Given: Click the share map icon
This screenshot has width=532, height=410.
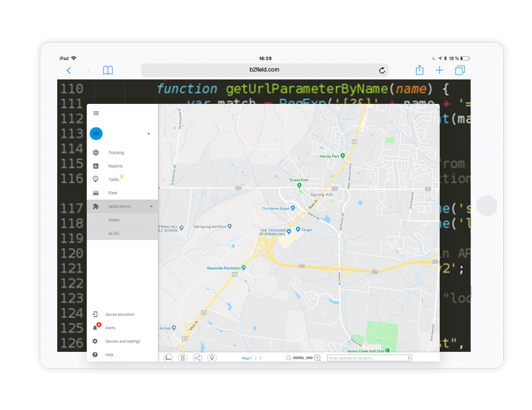Looking at the screenshot, I should (197, 358).
